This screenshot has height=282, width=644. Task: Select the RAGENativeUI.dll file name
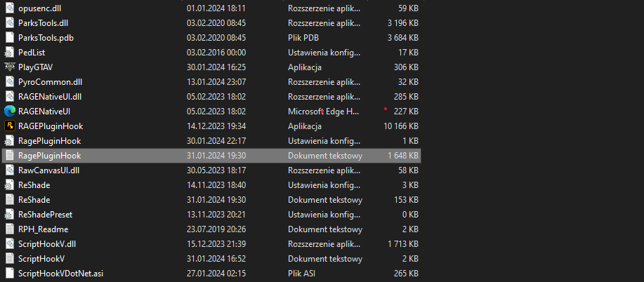click(x=50, y=97)
